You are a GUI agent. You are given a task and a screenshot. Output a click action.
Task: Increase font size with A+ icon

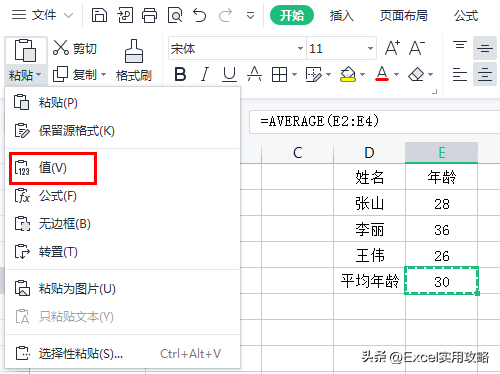[x=392, y=48]
